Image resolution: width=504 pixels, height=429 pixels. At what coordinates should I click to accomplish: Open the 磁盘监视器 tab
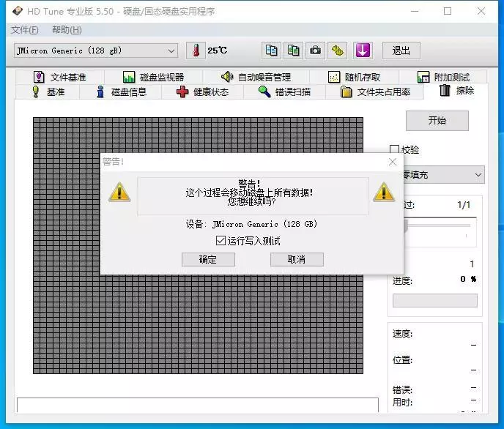(154, 77)
